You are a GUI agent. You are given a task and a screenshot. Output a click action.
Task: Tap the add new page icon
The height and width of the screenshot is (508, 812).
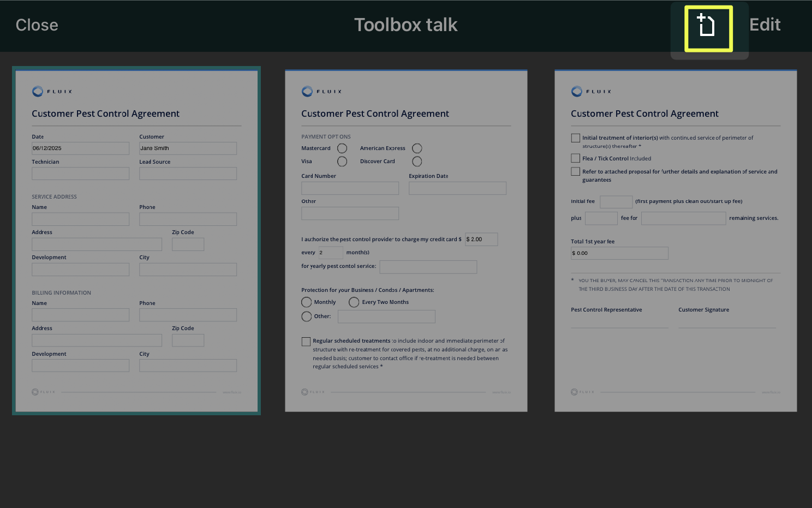coord(708,26)
